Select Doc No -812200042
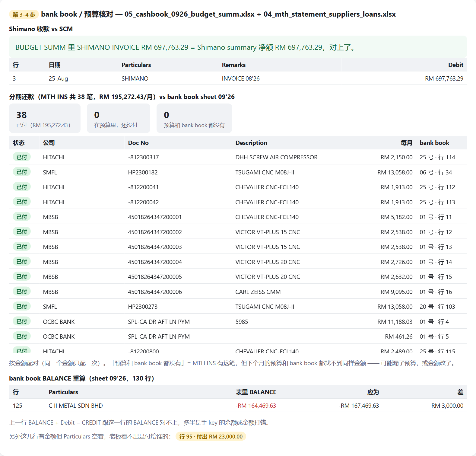Viewport: 476px width, 456px height. coord(143,202)
